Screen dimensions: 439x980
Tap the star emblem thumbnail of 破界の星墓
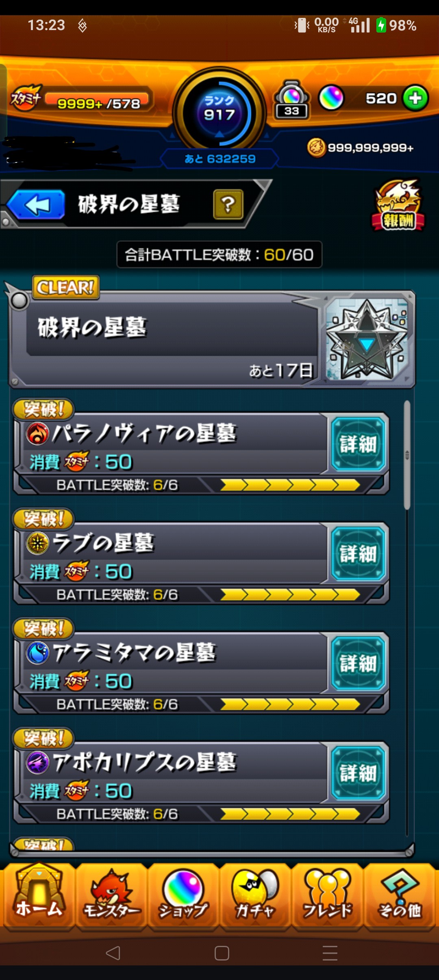coord(367,339)
